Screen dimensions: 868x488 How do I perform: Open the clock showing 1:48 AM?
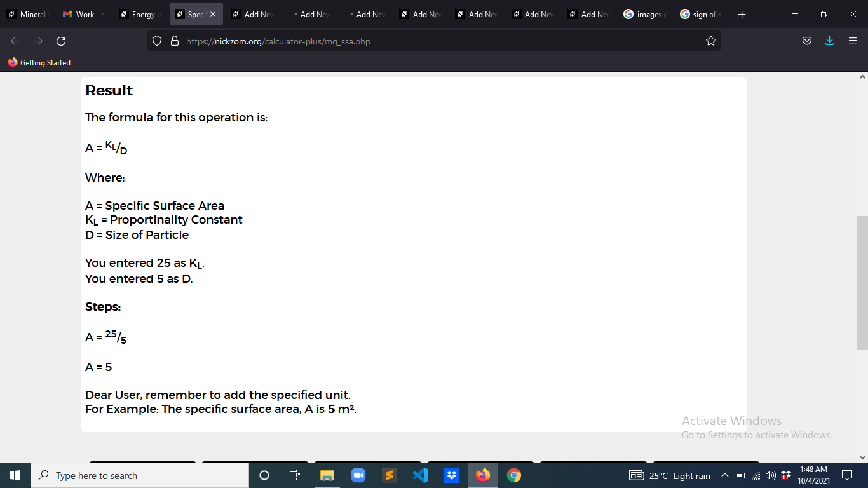[x=814, y=475]
